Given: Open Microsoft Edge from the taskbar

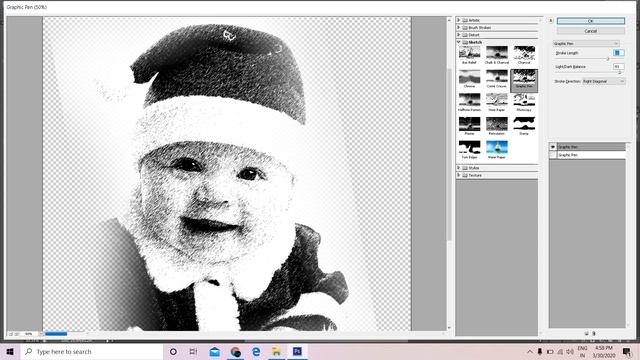Looking at the screenshot, I should pos(256,351).
